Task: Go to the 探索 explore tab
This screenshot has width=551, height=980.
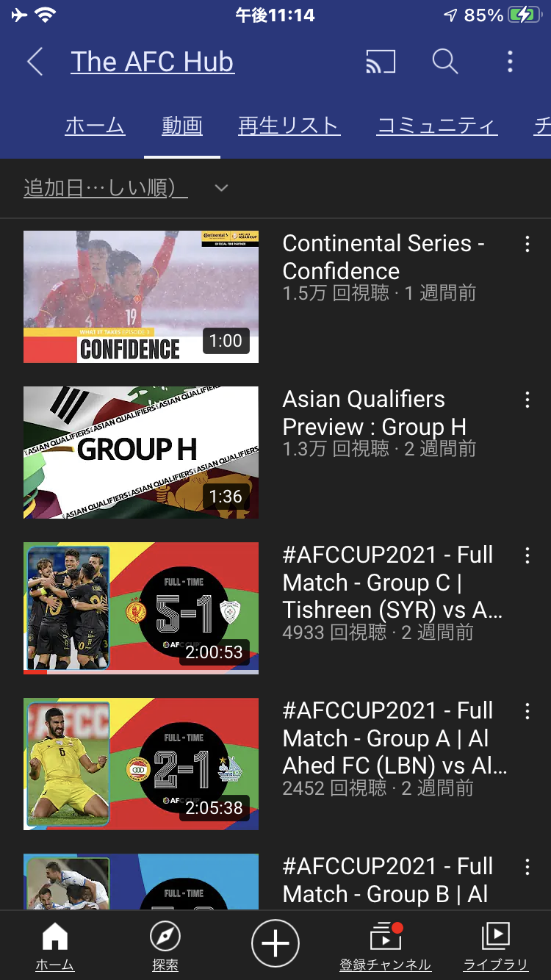Action: [165, 946]
